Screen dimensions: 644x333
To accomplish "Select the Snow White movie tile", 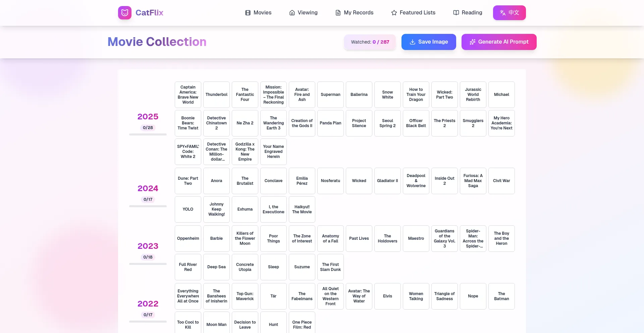I will pyautogui.click(x=387, y=95).
